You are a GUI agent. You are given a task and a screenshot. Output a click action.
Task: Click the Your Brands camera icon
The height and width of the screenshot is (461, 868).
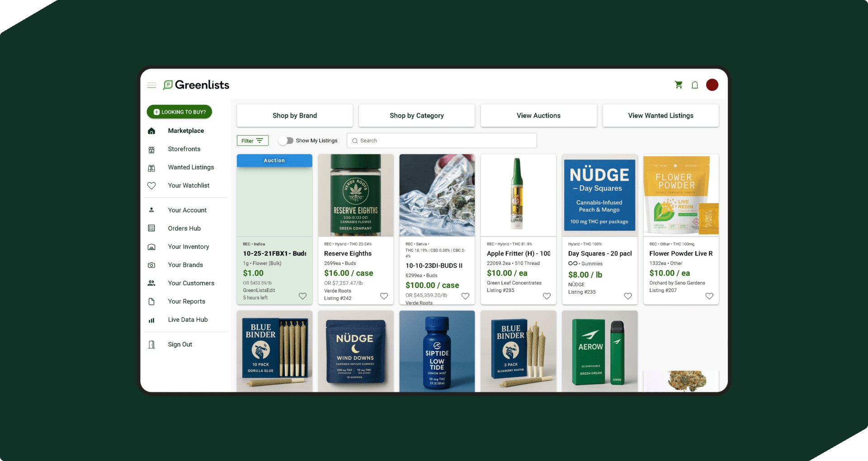[151, 265]
